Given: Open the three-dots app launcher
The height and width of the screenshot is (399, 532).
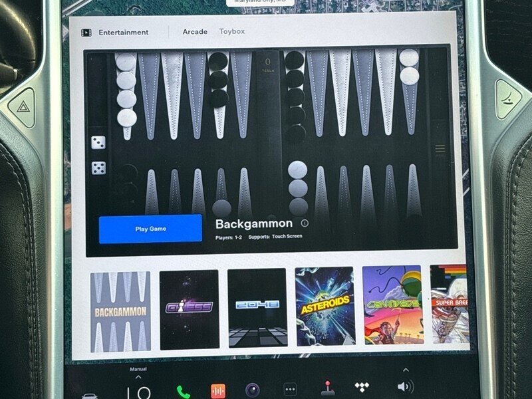Looking at the screenshot, I should [x=290, y=390].
